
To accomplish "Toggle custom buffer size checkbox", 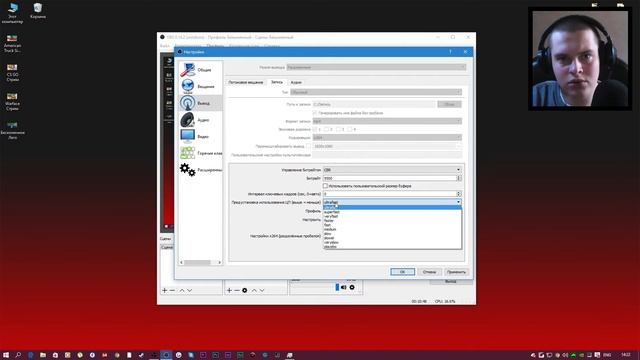I will [325, 186].
